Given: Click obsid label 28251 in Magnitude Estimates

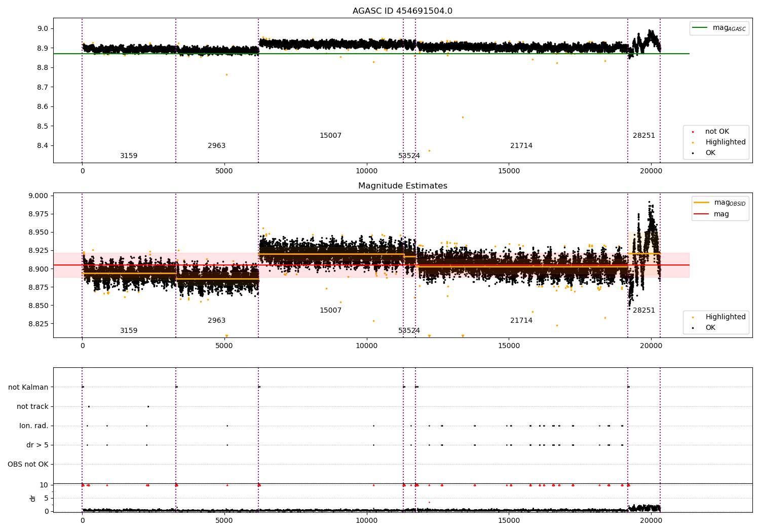Looking at the screenshot, I should (x=644, y=311).
